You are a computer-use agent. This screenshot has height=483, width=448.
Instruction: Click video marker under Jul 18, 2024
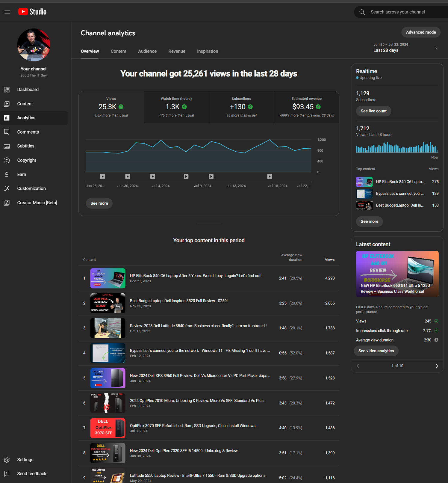point(270,176)
